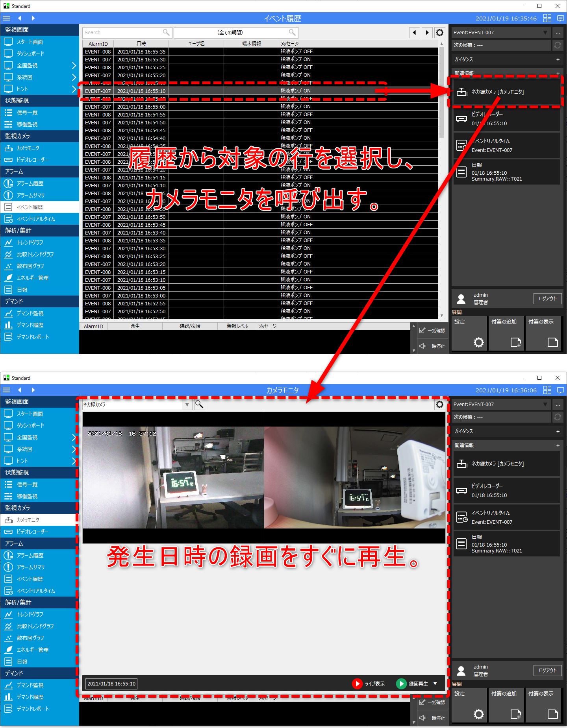Open hamburger menu in イベント履歴 window
The height and width of the screenshot is (728, 567).
click(6, 18)
